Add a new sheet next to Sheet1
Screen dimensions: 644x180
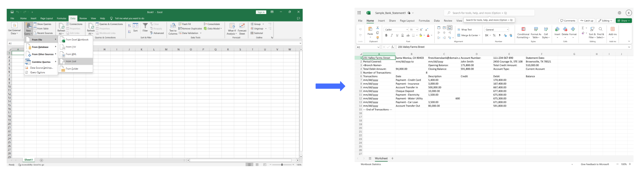click(x=41, y=160)
